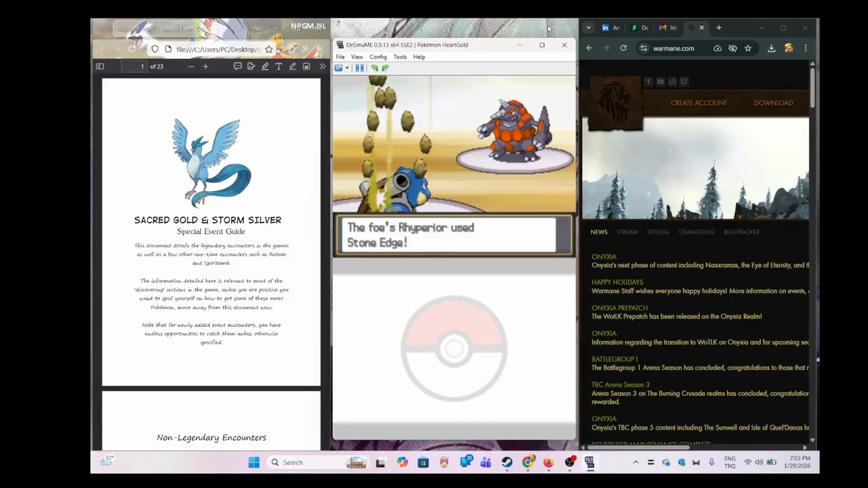Select the PDF add text tool

pos(279,66)
